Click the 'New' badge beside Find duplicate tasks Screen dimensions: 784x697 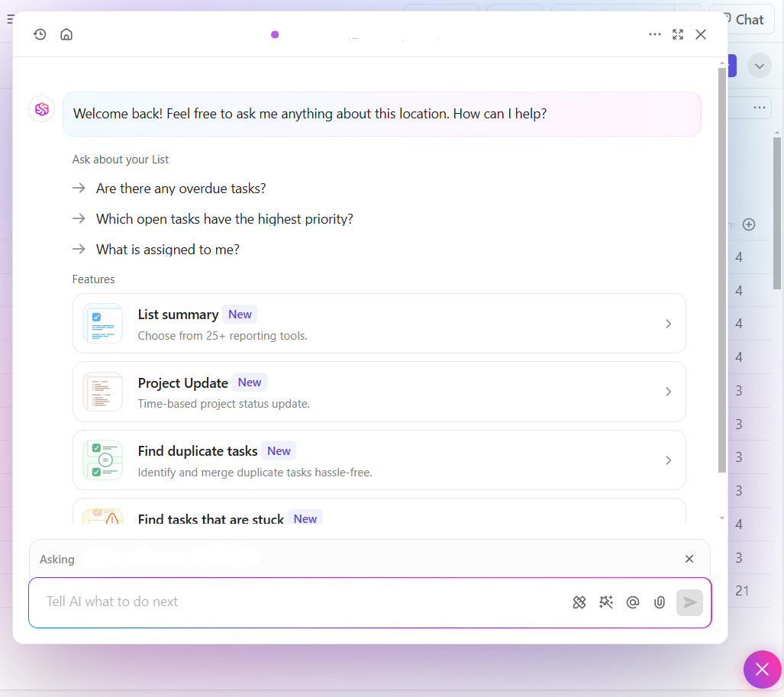click(x=279, y=451)
